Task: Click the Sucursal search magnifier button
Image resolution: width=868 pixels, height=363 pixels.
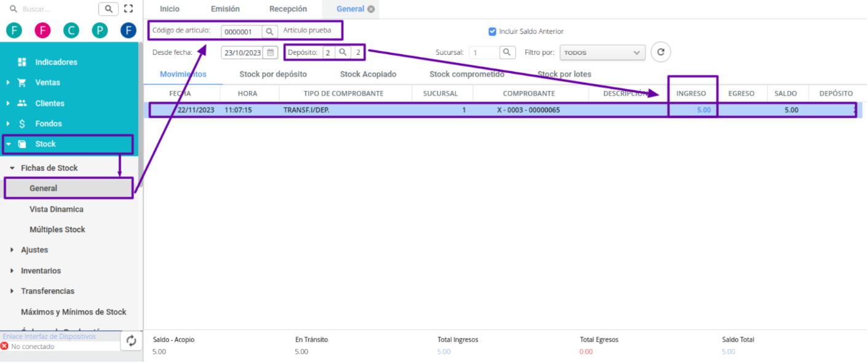Action: pyautogui.click(x=507, y=52)
